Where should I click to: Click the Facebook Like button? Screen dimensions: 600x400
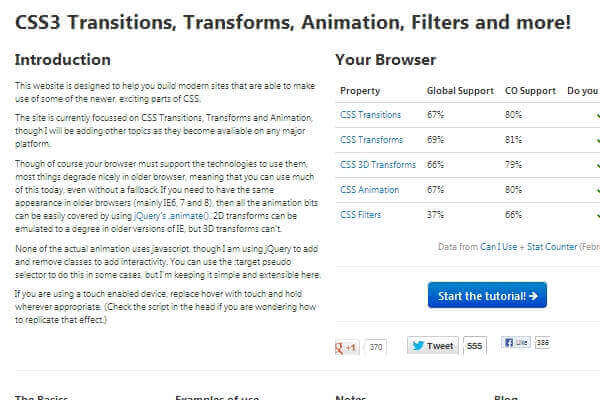[x=514, y=342]
